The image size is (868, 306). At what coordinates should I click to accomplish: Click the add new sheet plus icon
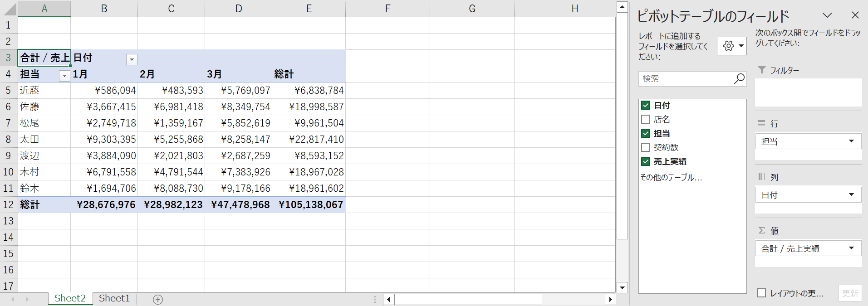pyautogui.click(x=158, y=299)
